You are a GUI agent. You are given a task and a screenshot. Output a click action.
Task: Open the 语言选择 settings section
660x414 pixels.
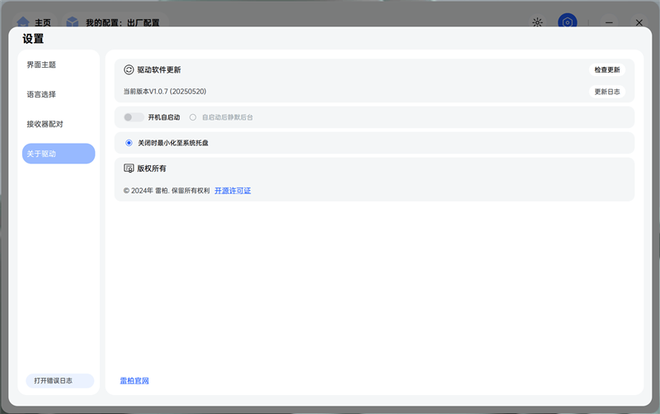(42, 95)
